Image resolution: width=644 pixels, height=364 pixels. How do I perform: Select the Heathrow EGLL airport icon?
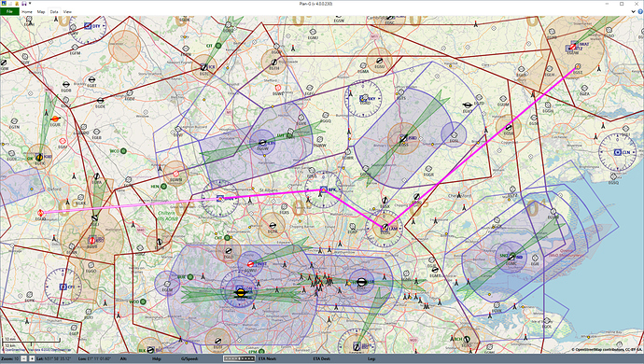(241, 293)
